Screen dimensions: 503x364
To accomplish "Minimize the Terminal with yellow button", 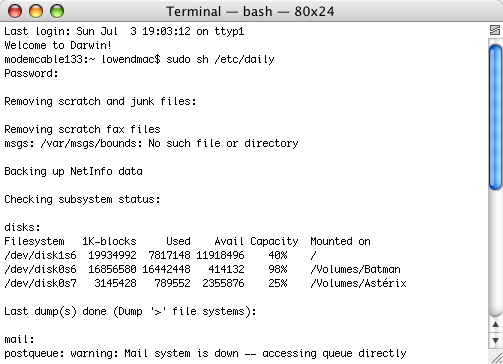I will pyautogui.click(x=36, y=11).
